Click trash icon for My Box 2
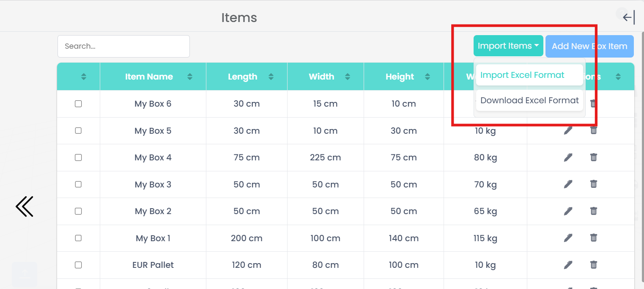The image size is (644, 289). [594, 211]
